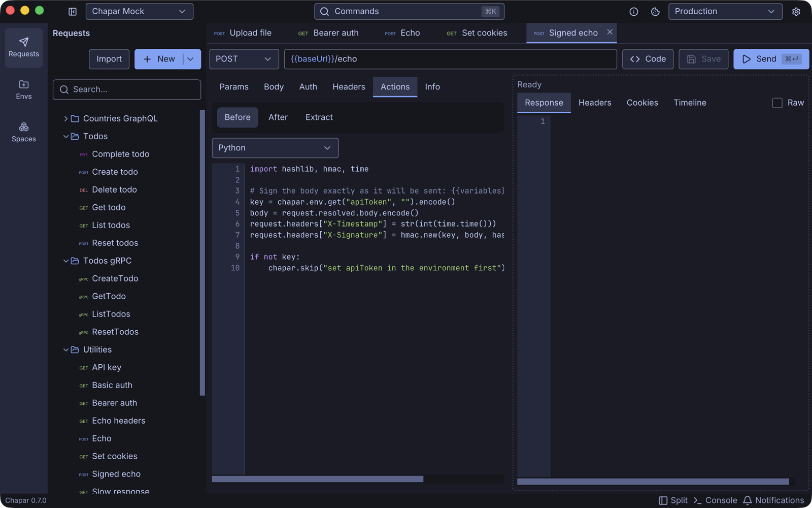Viewport: 812px width, 508px height.
Task: Click the URL field with {{baseUrl}}/echo
Action: coord(450,59)
